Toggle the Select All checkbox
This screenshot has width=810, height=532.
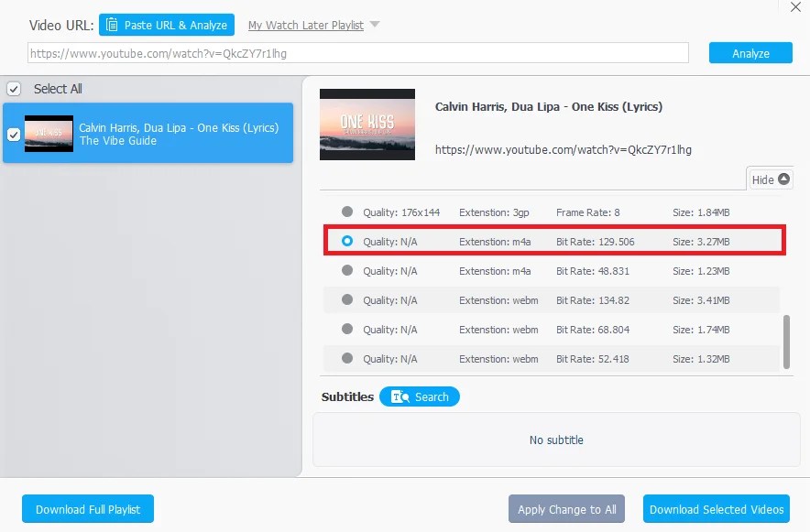(x=14, y=89)
